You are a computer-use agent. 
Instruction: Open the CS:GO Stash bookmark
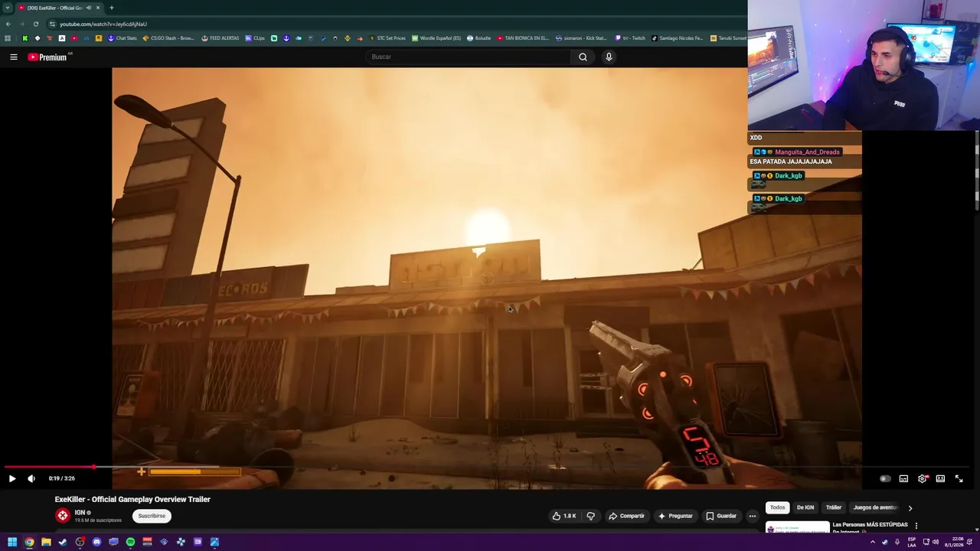point(168,38)
